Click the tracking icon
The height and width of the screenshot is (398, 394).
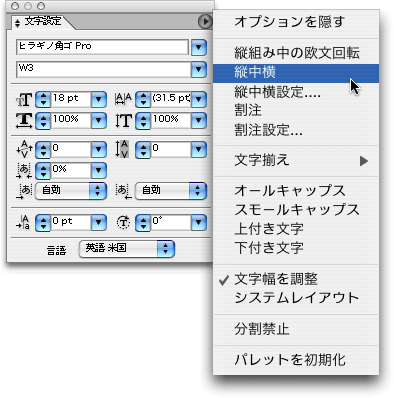[x=122, y=149]
